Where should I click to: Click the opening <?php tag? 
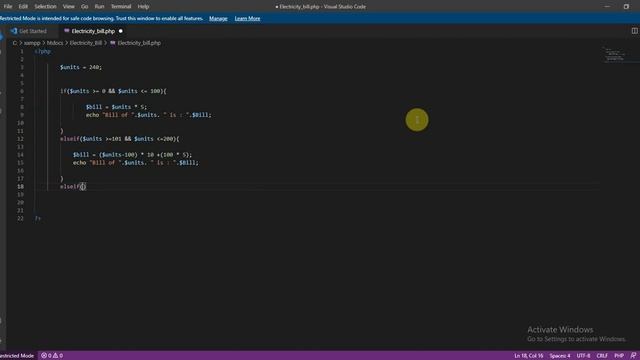coord(42,51)
